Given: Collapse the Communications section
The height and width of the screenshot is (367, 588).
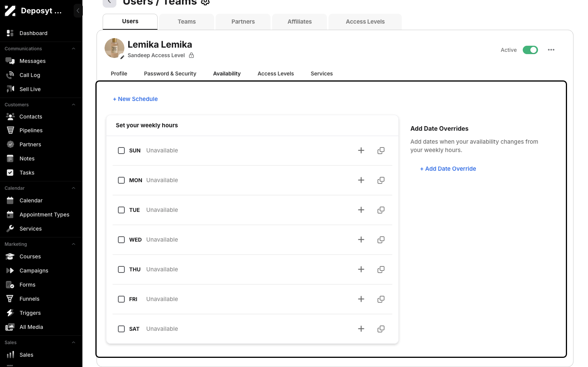Looking at the screenshot, I should click(74, 49).
